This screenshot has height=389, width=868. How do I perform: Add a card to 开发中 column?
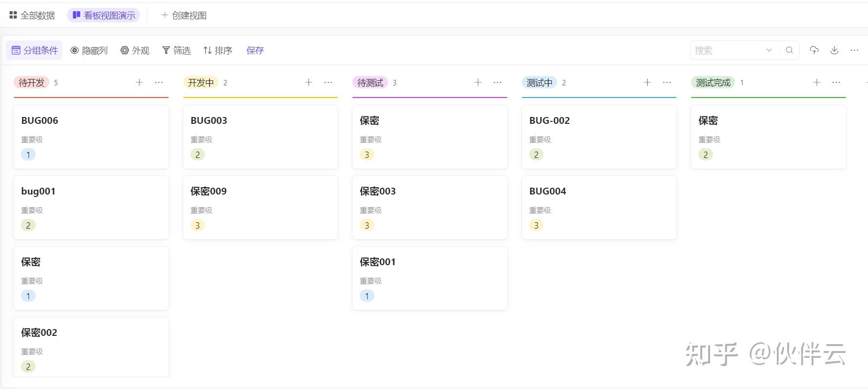click(x=309, y=82)
